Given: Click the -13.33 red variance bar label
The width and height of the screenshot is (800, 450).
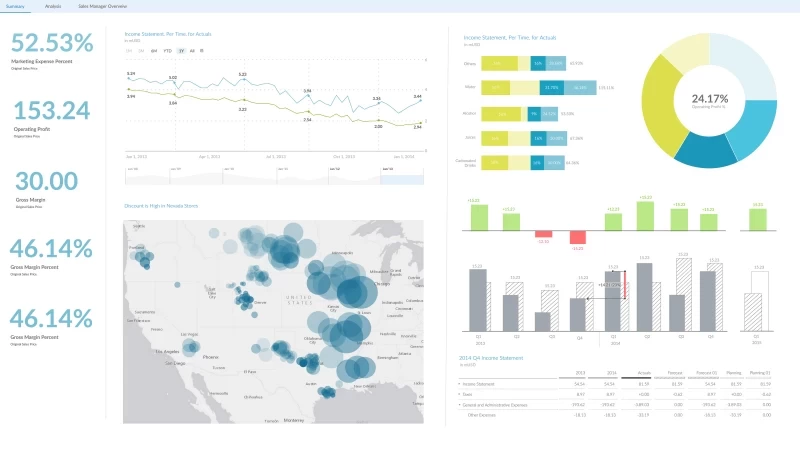Looking at the screenshot, I should point(543,241).
